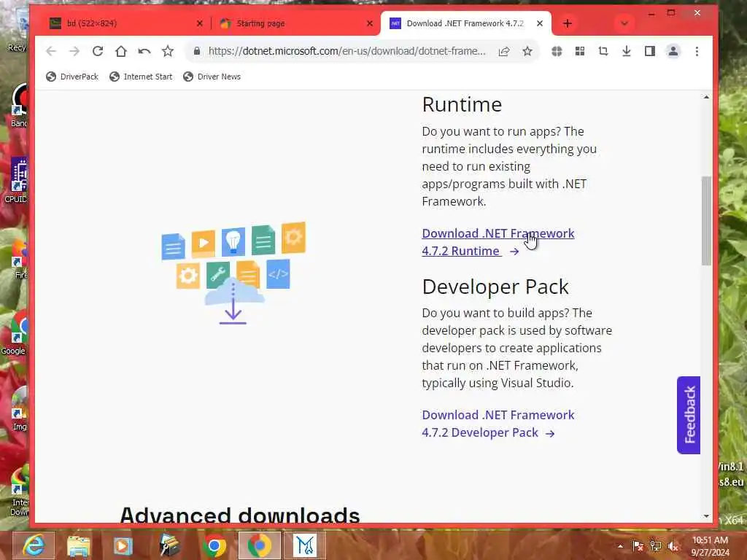This screenshot has height=560, width=747.
Task: Open the Driver News bookmark
Action: click(212, 77)
